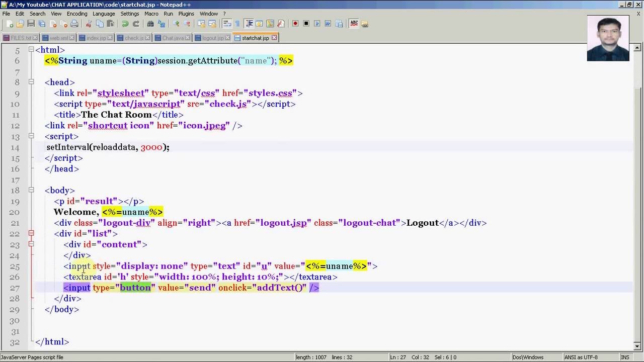Redo edit with the Redo arrow icon
This screenshot has height=362, width=644.
136,24
